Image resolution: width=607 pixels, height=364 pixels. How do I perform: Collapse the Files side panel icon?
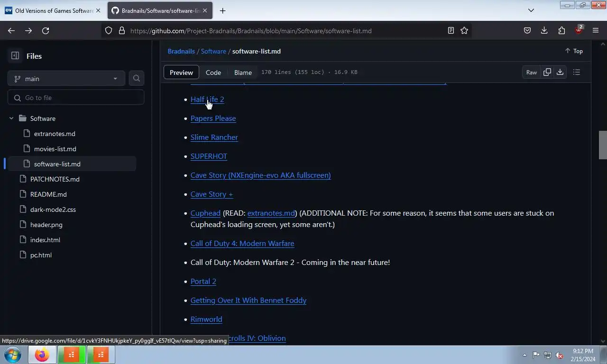(x=15, y=56)
